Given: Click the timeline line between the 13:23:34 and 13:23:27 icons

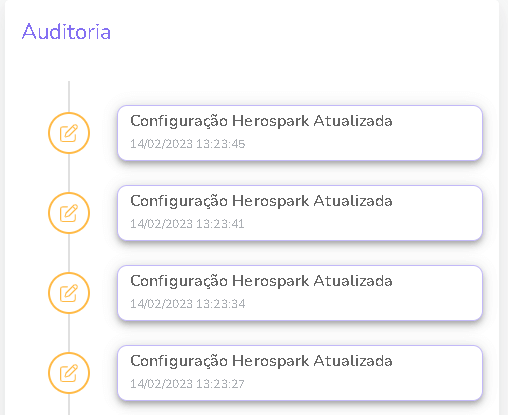Looking at the screenshot, I should point(69,333).
